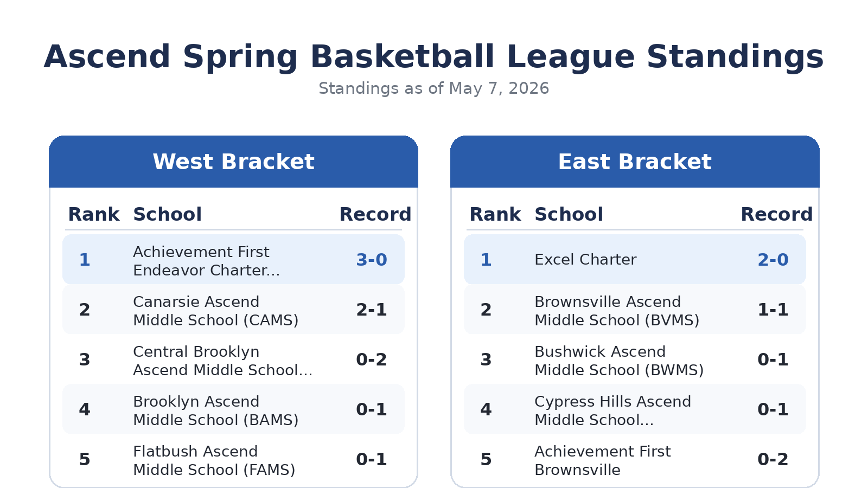Click the Ascend Spring Basketball League Standings title

[434, 57]
